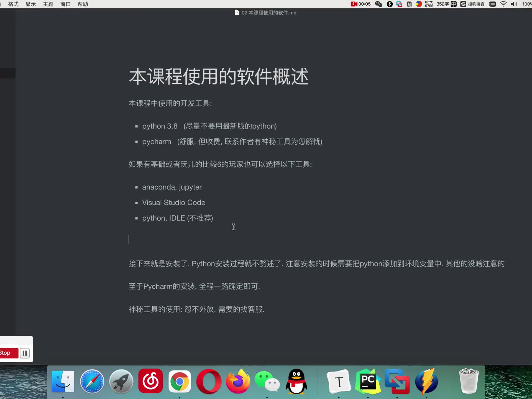Image resolution: width=532 pixels, height=399 pixels.
Task: Open WeChat from the dock
Action: (x=267, y=382)
